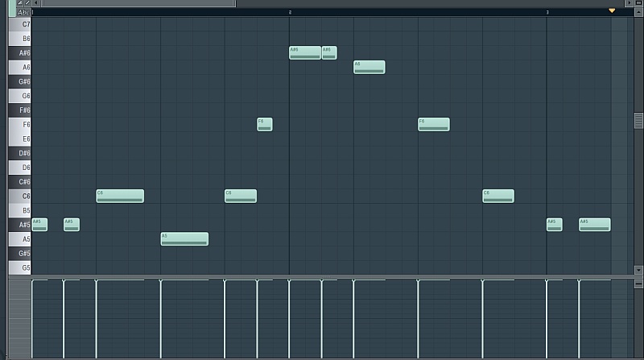
Task: Select the longer A#6 note block
Action: [x=305, y=52]
